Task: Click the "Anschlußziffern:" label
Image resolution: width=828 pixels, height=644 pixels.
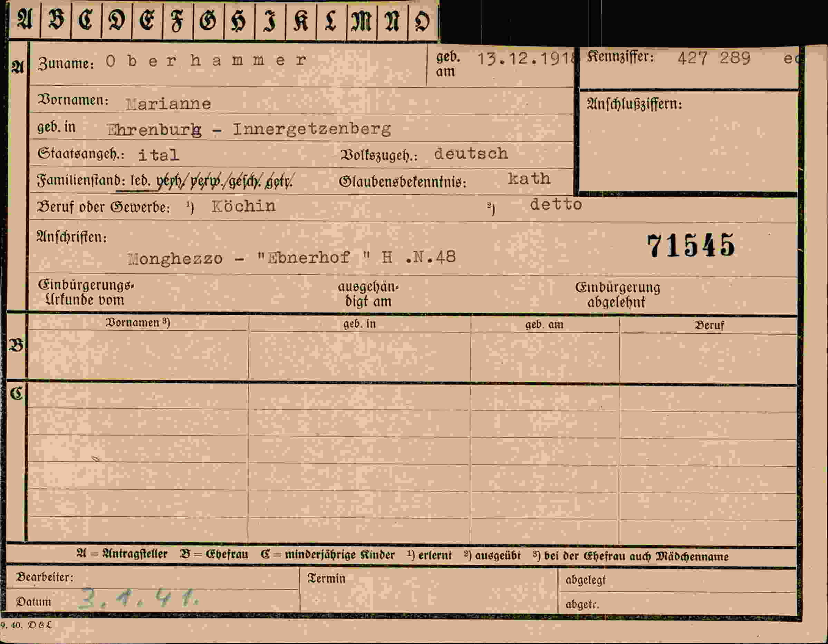Action: click(x=634, y=104)
